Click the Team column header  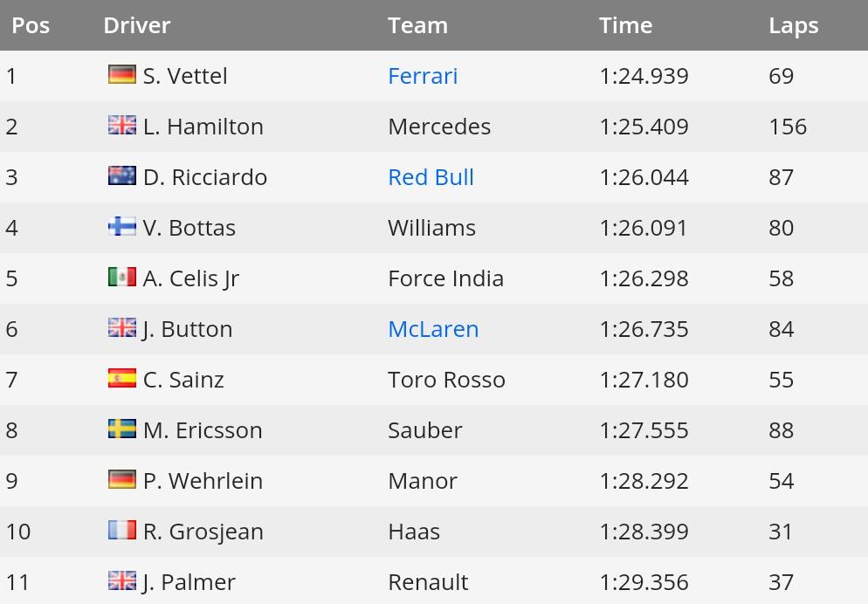[x=417, y=25]
